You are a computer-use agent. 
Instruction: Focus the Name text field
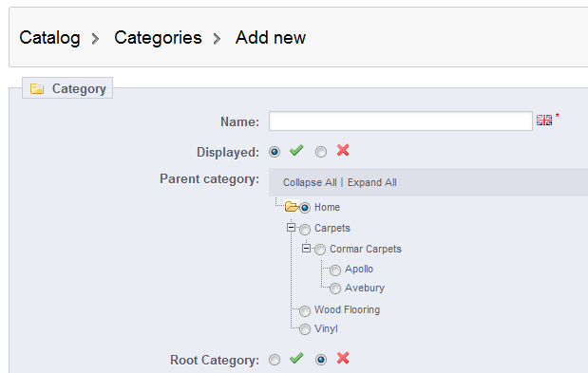401,121
